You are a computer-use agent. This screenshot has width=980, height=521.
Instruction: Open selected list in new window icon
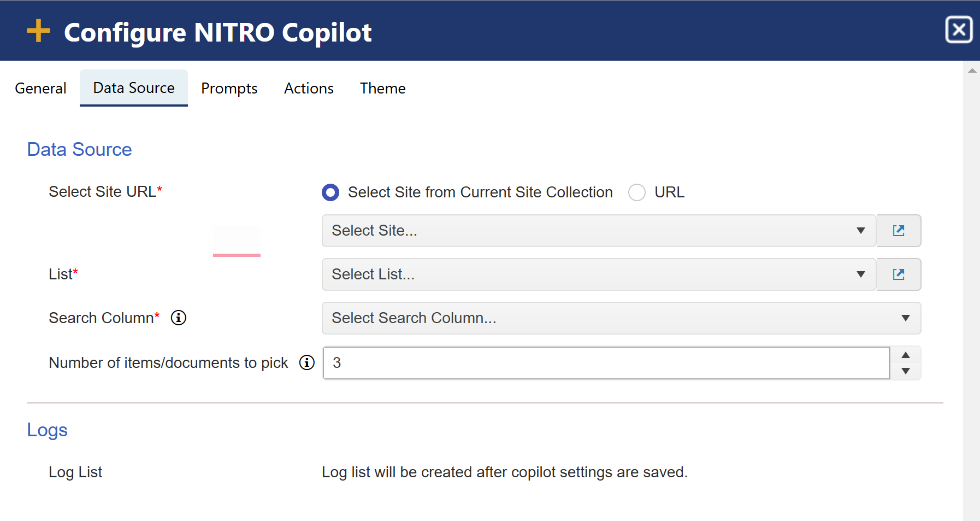(899, 274)
